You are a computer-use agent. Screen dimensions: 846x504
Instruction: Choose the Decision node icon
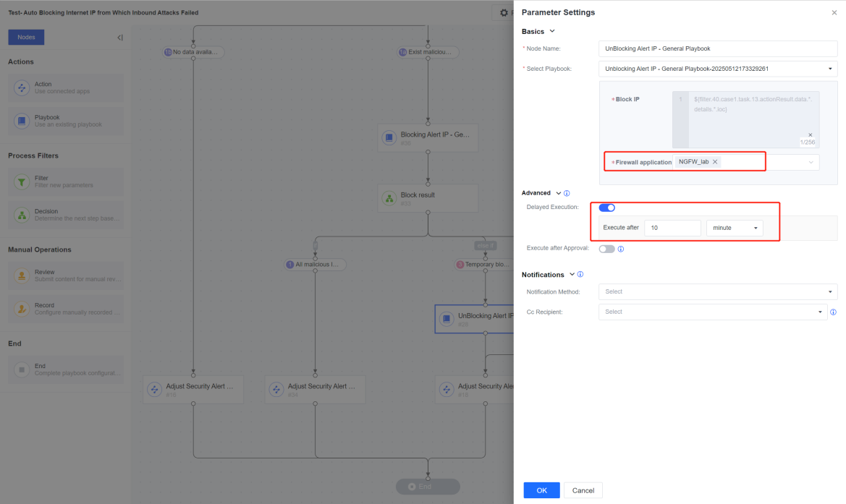pyautogui.click(x=22, y=215)
